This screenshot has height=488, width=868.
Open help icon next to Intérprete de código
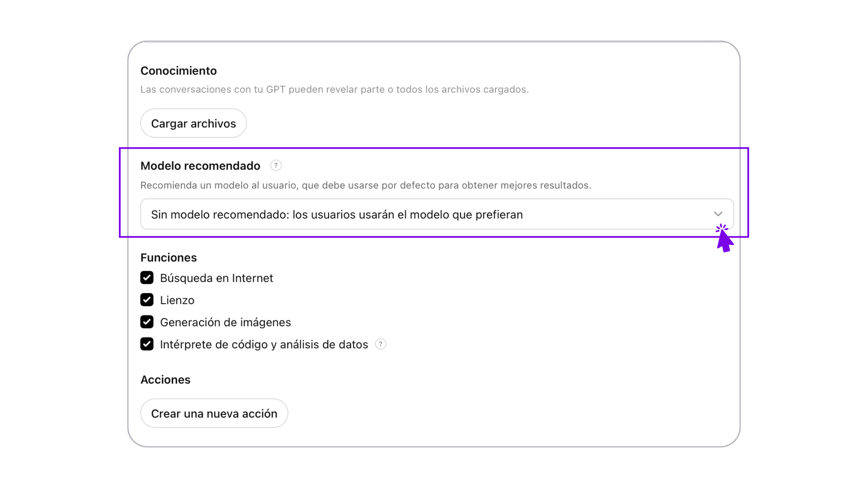pos(381,344)
